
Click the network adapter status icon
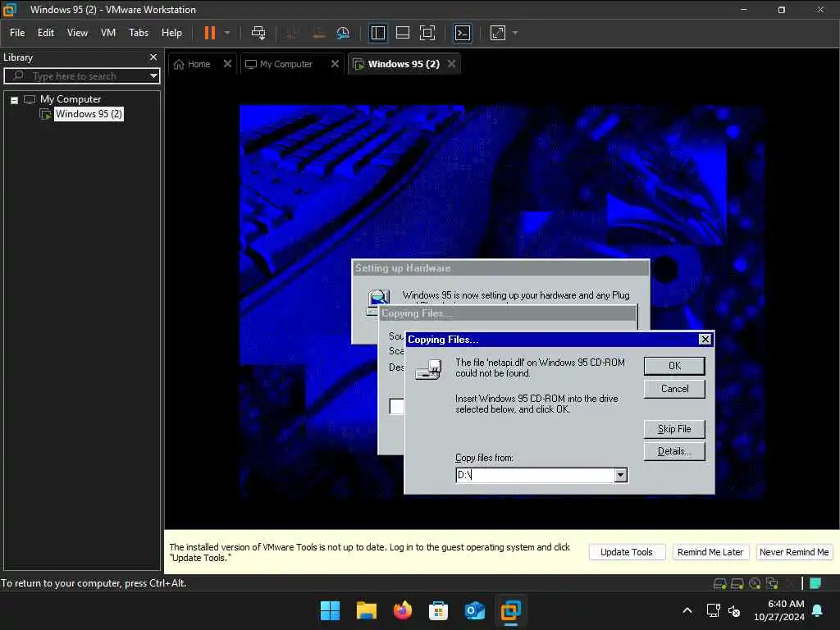(772, 583)
